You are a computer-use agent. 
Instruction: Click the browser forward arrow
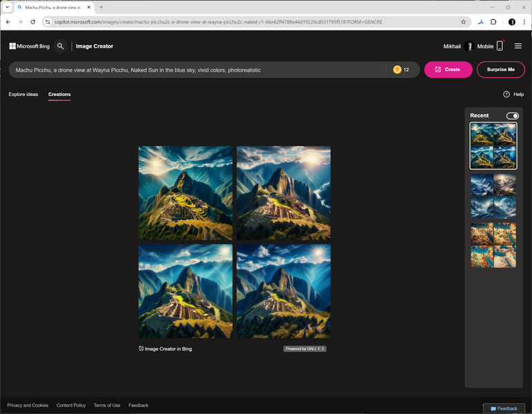coord(21,21)
